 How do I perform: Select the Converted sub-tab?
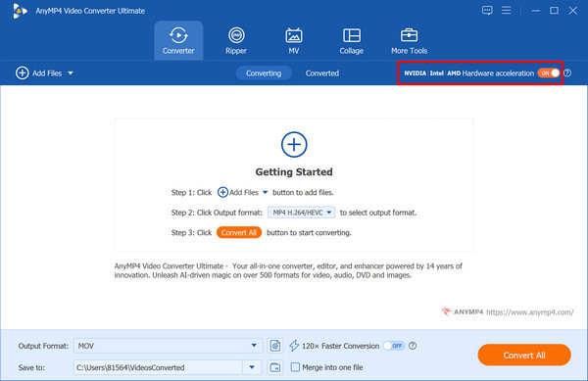pyautogui.click(x=322, y=73)
